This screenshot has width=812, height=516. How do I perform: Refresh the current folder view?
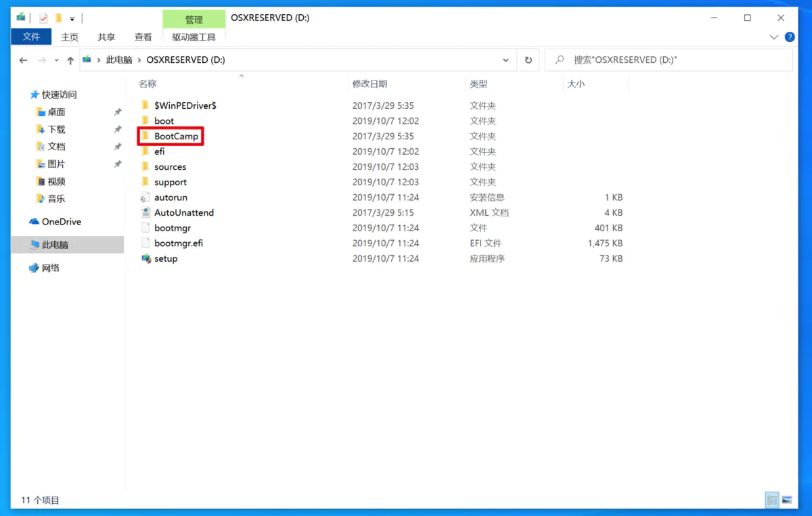[x=528, y=60]
